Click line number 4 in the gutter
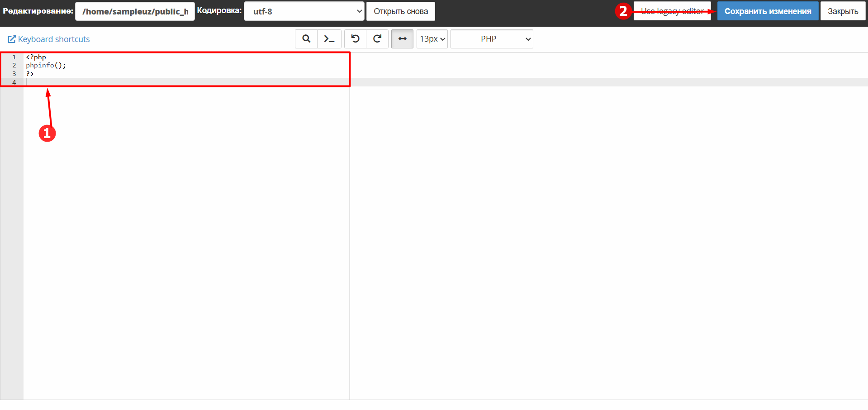Viewport: 868px width, 410px height. (14, 82)
